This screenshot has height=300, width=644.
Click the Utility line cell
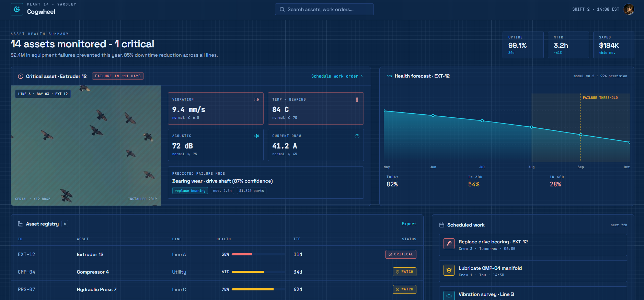(179, 272)
